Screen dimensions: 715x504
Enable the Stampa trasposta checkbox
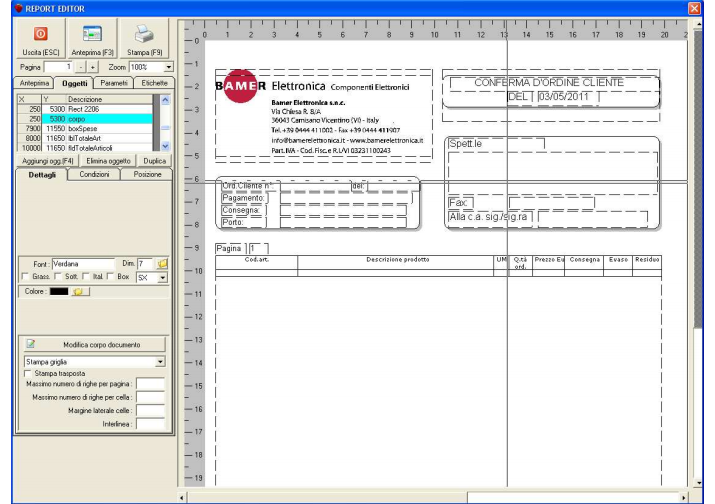pyautogui.click(x=28, y=374)
